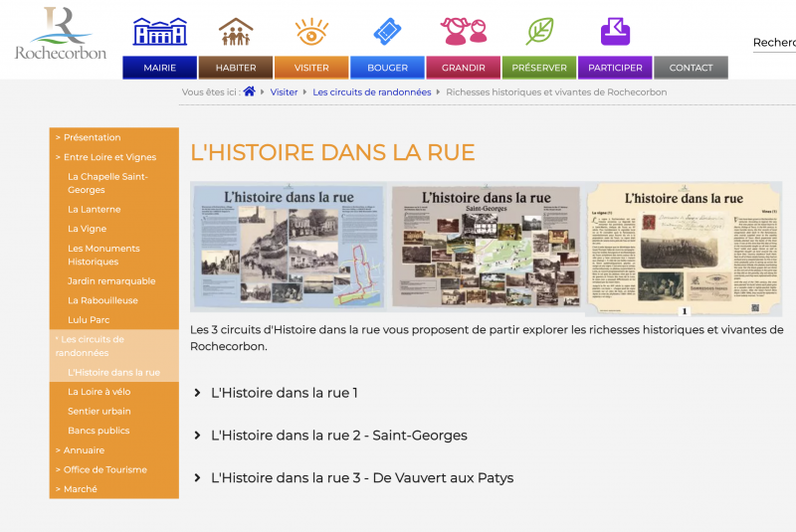
Task: Click the town hall building icon
Action: (160, 32)
